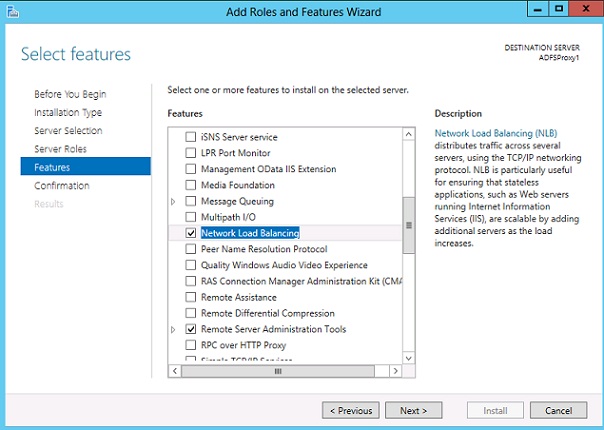Select the iSNS Server service label

[239, 137]
